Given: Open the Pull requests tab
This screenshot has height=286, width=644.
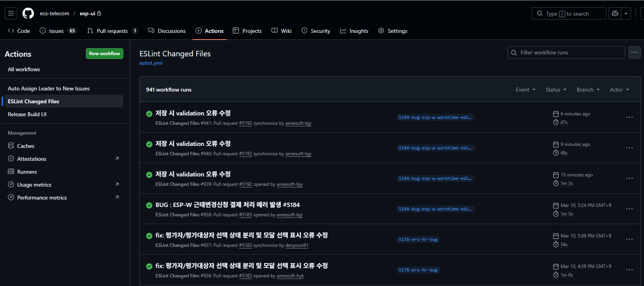Looking at the screenshot, I should click(x=112, y=31).
